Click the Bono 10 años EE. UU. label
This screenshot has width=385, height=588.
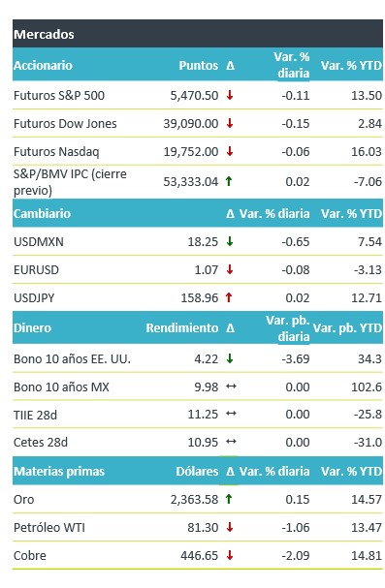click(x=72, y=359)
